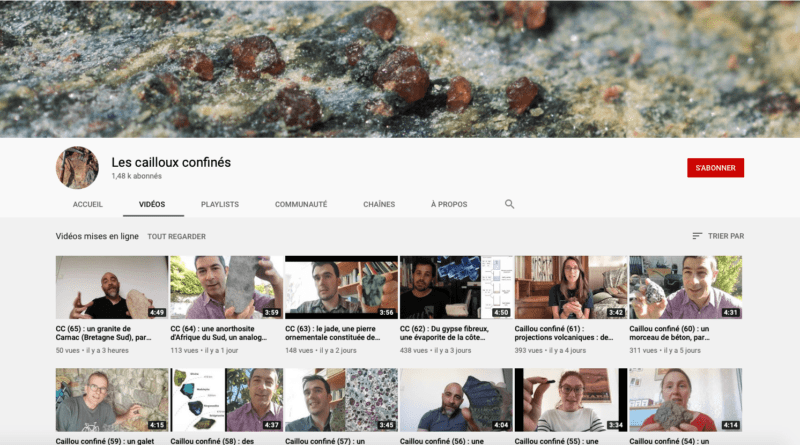Show the À propos tab
The image size is (800, 445).
pyautogui.click(x=449, y=204)
